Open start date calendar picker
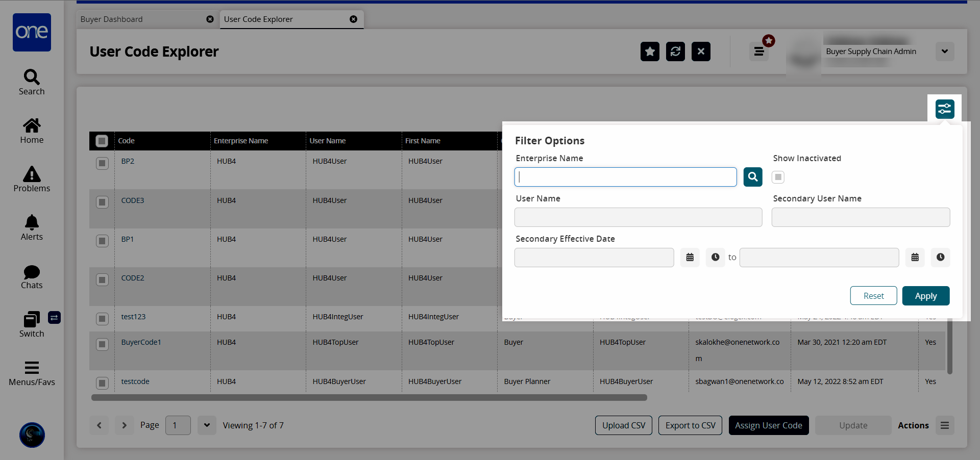This screenshot has width=980, height=460. tap(690, 258)
